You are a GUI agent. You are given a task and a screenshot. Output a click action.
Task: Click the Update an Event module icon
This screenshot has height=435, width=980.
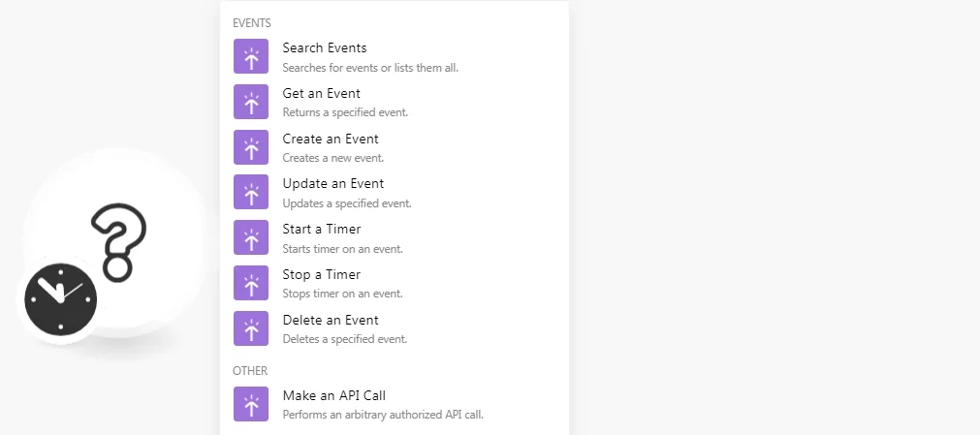251,192
